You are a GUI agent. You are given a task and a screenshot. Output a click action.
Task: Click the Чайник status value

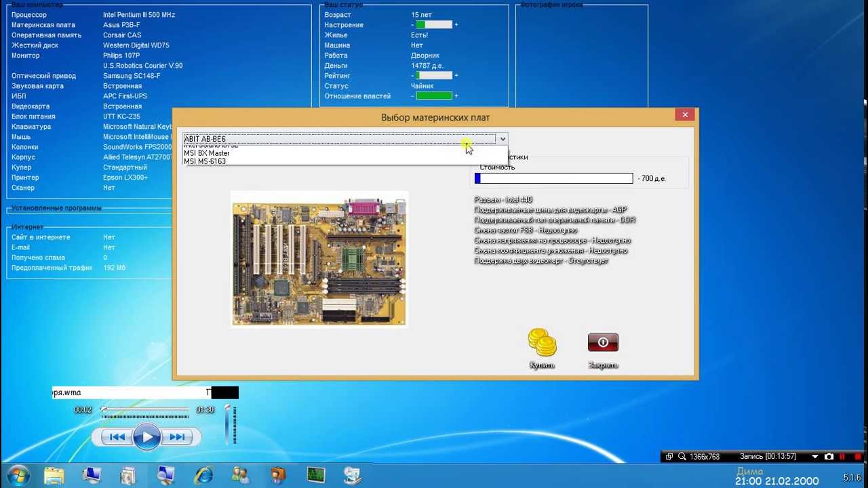(x=422, y=86)
